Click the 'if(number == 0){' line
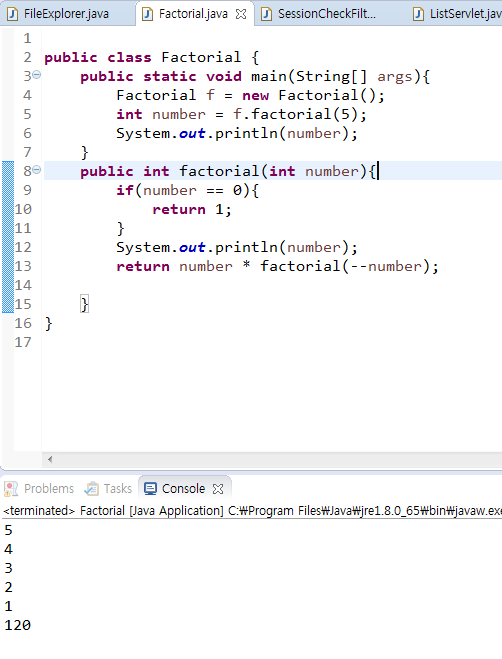Image resolution: width=502 pixels, height=659 pixels. (188, 190)
